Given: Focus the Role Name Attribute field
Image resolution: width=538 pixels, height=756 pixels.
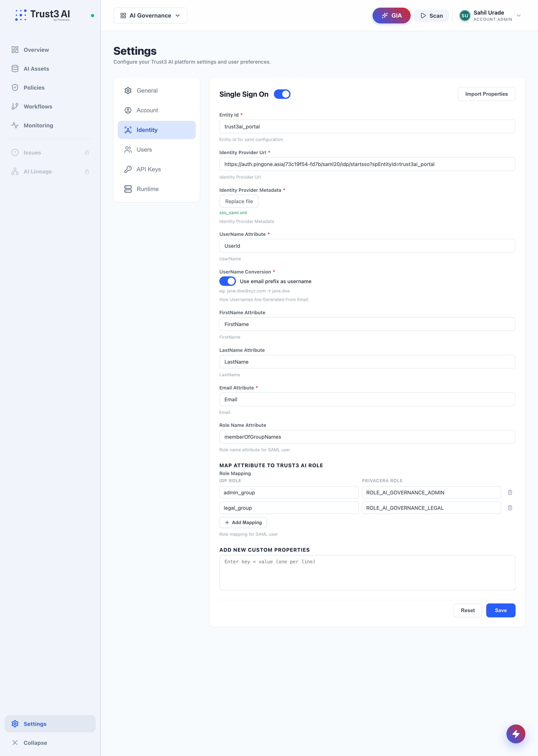Looking at the screenshot, I should click(x=367, y=437).
